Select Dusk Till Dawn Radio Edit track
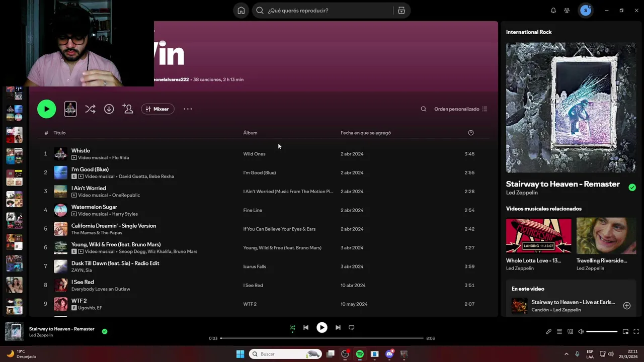This screenshot has width=644, height=362. coord(115,263)
